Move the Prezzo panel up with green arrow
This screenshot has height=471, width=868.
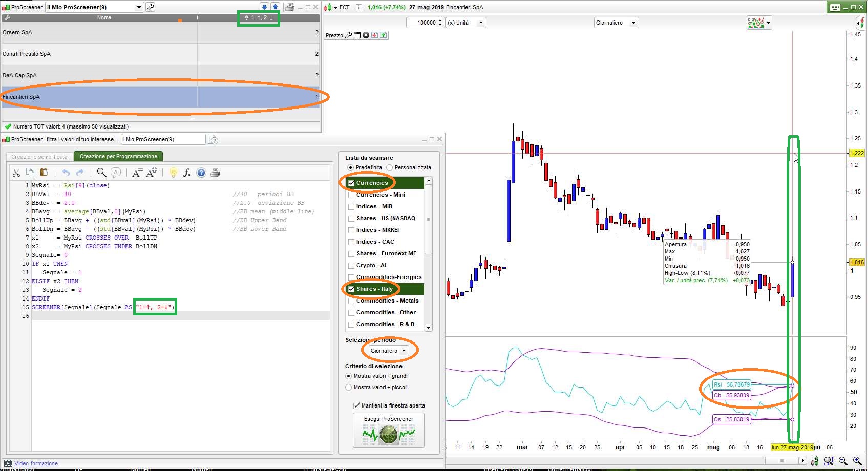click(x=383, y=35)
